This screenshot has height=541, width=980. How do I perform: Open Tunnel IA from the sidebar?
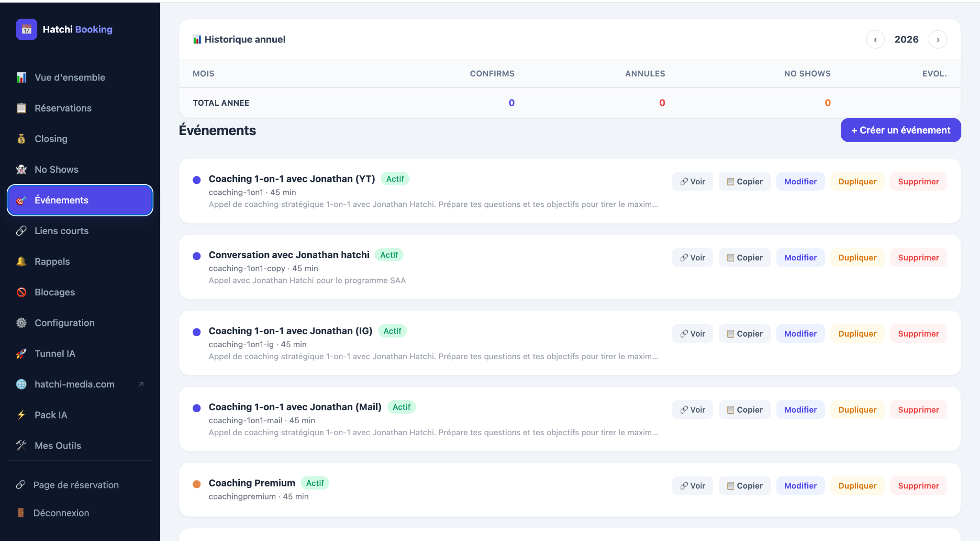pos(80,353)
